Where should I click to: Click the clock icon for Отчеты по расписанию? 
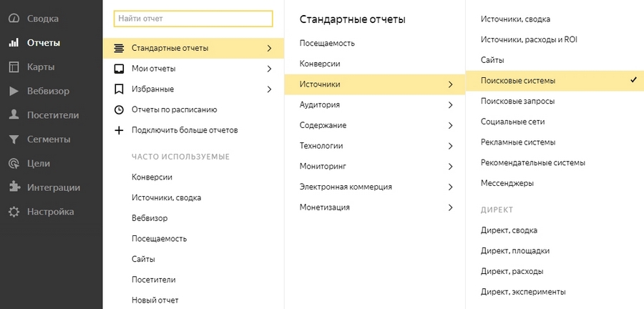[119, 109]
